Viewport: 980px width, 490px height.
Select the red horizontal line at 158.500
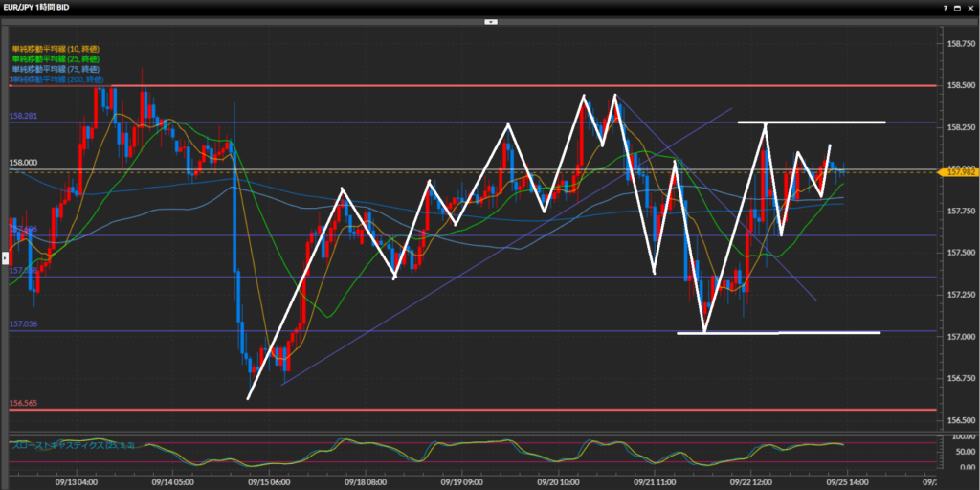[479, 86]
